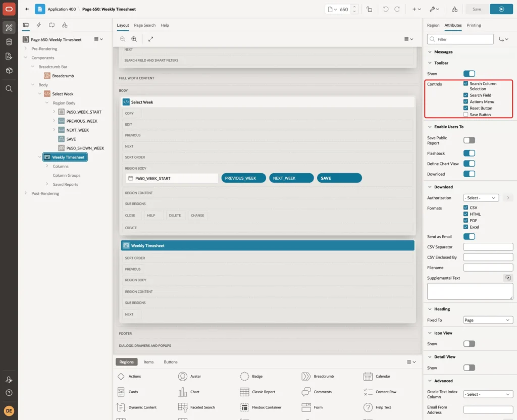Open the Help tab in center pane
This screenshot has width=517, height=420.
click(165, 25)
